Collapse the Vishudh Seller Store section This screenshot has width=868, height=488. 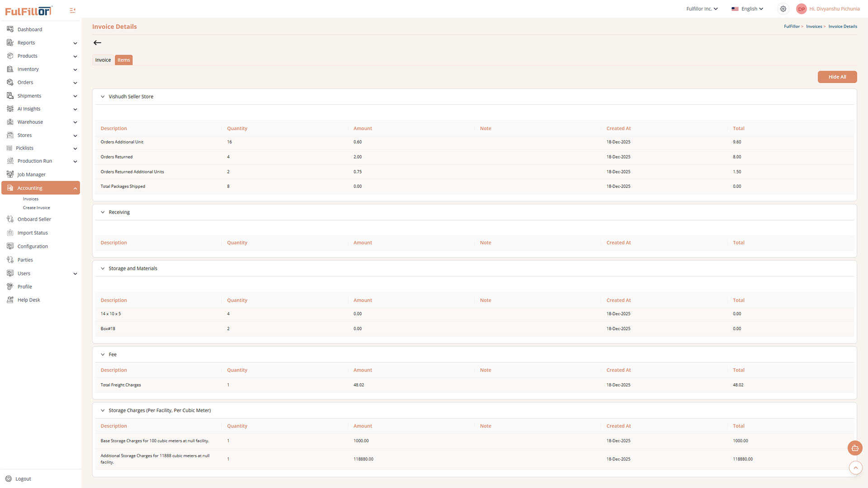pyautogui.click(x=103, y=97)
